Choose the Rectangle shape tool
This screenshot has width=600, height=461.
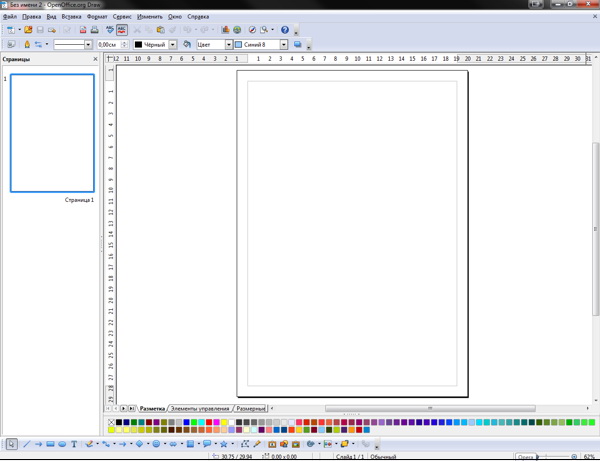[x=50, y=444]
